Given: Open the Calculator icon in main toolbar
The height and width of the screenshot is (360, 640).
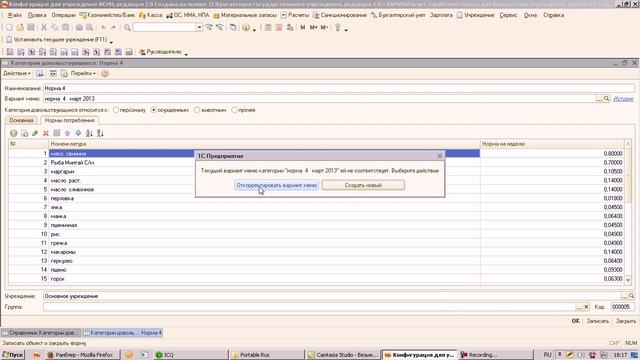Looking at the screenshot, I should tap(268, 27).
